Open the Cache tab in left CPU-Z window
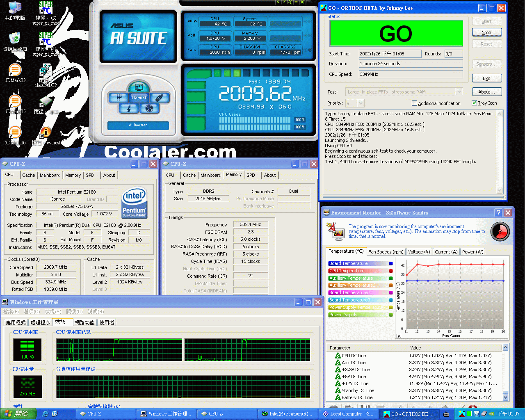This screenshot has width=525, height=420. pyautogui.click(x=28, y=175)
